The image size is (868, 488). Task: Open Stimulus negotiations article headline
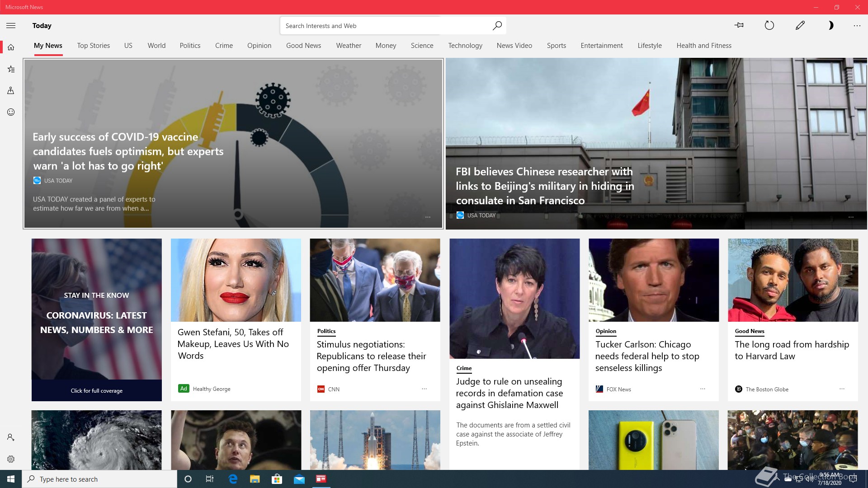pos(371,356)
